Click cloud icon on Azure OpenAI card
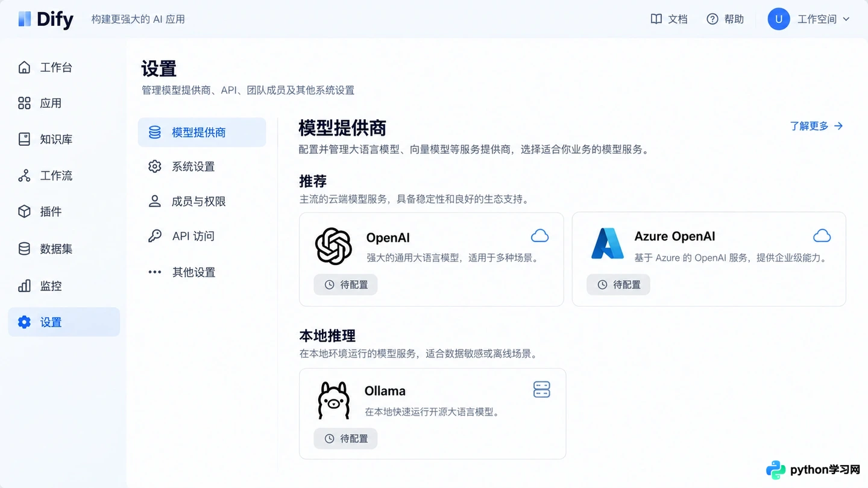Viewport: 868px width, 488px height. [x=822, y=236]
